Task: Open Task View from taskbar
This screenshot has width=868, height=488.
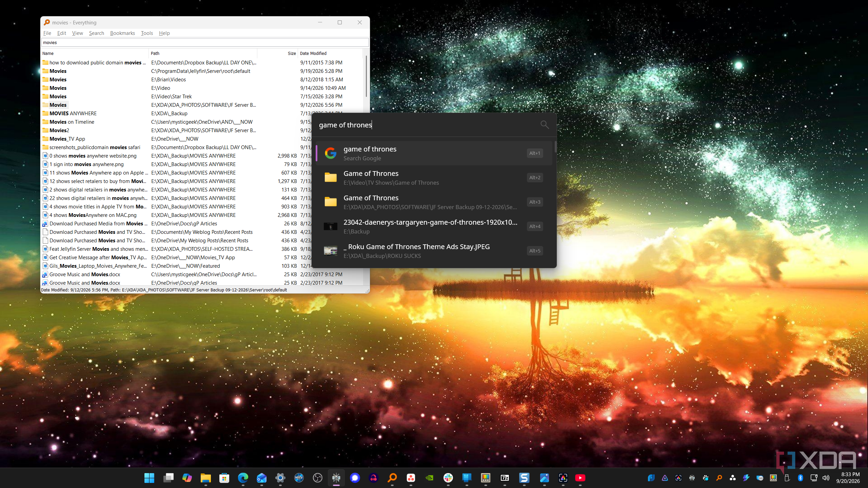Action: tap(168, 478)
